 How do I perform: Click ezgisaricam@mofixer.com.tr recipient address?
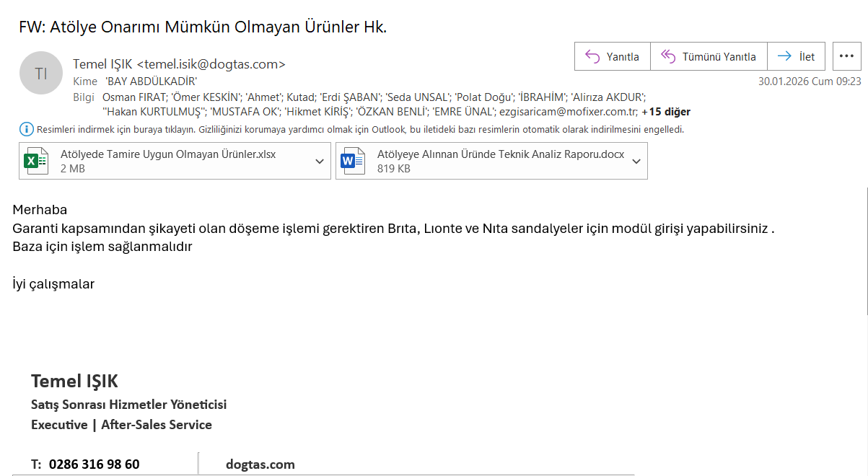[x=569, y=112]
